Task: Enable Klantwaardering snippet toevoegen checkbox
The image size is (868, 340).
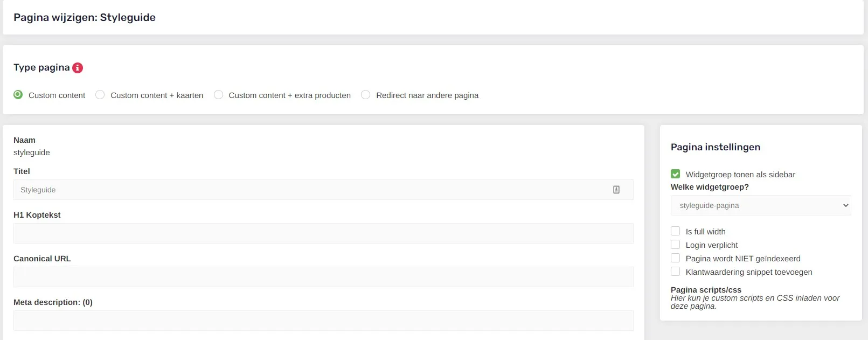Action: tap(675, 272)
